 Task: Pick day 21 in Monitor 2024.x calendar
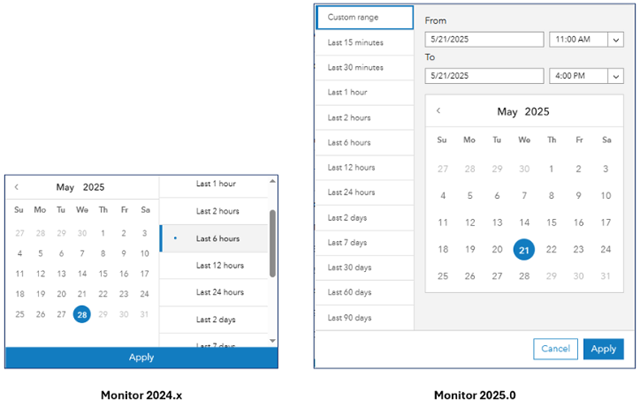point(82,294)
